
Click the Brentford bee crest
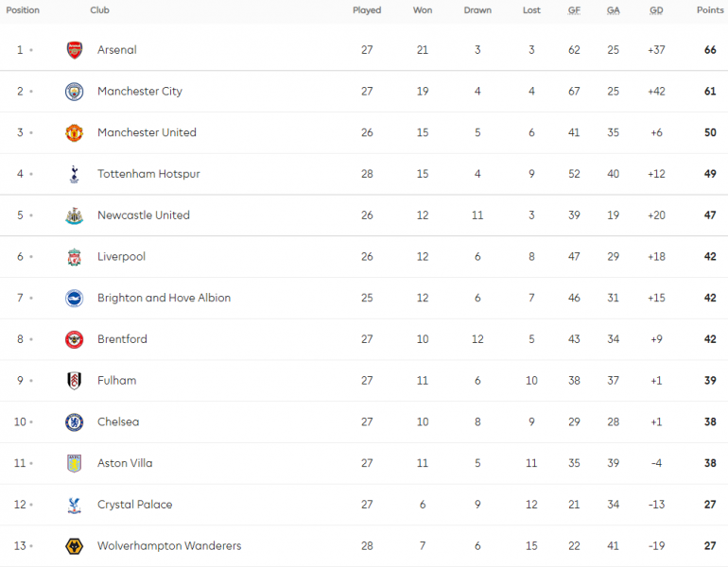pyautogui.click(x=75, y=339)
